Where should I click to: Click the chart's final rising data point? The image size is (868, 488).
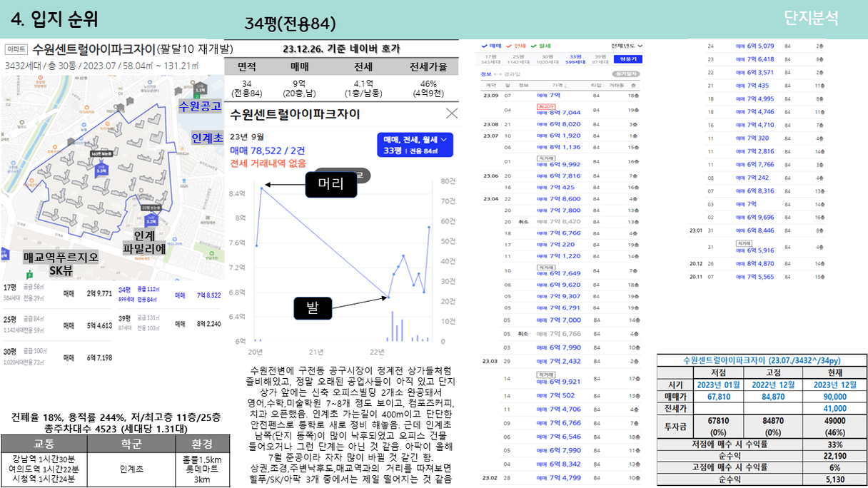point(429,227)
